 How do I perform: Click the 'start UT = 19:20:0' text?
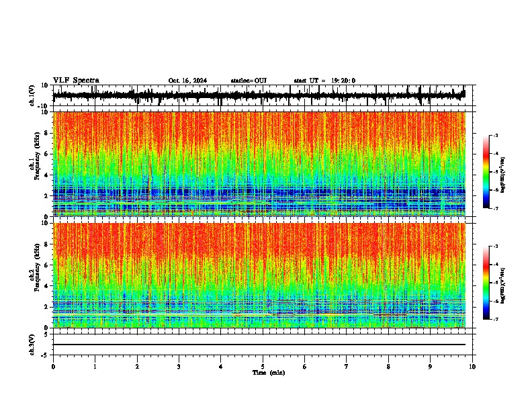point(324,81)
